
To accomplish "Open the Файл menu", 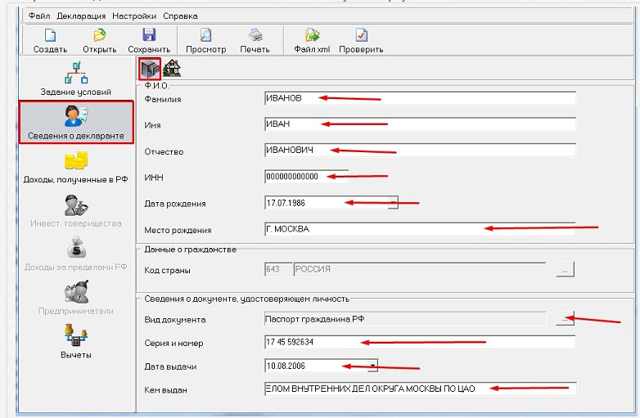I will (x=39, y=16).
